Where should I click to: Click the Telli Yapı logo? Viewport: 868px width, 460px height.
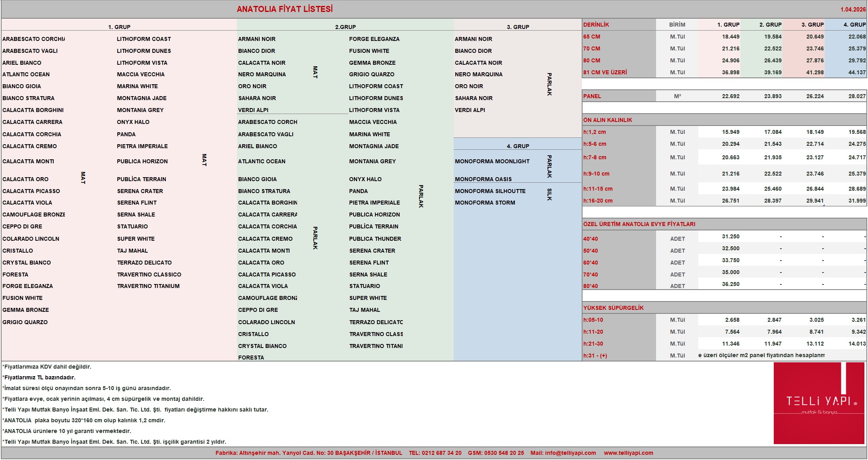(x=819, y=403)
